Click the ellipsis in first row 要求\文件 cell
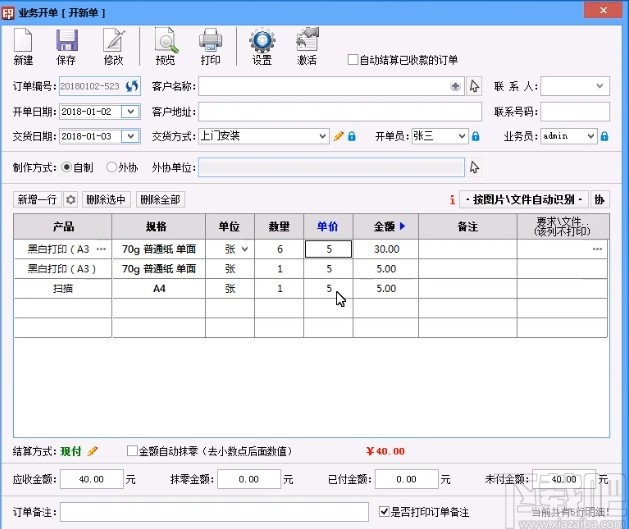 tap(597, 249)
